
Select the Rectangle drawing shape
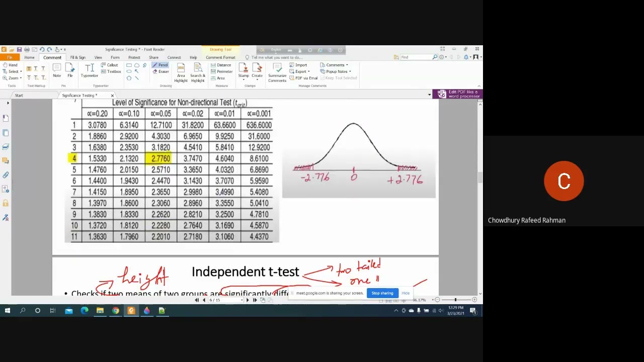129,65
